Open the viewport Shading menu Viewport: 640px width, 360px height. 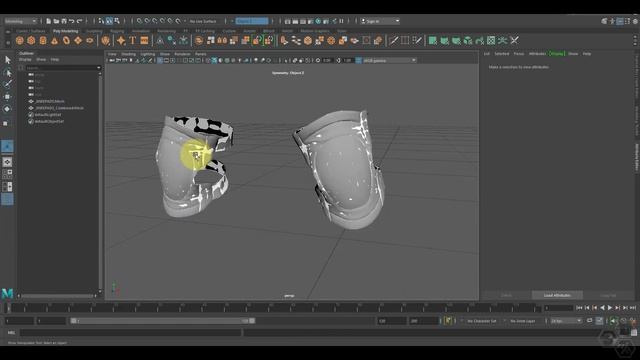(129, 54)
